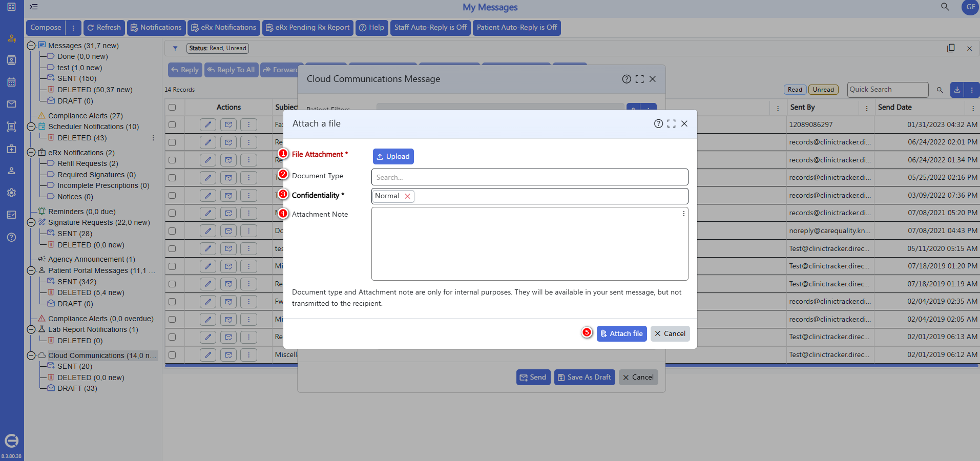Open the help sidebar icon
Viewport: 980px width, 461px height.
11,237
